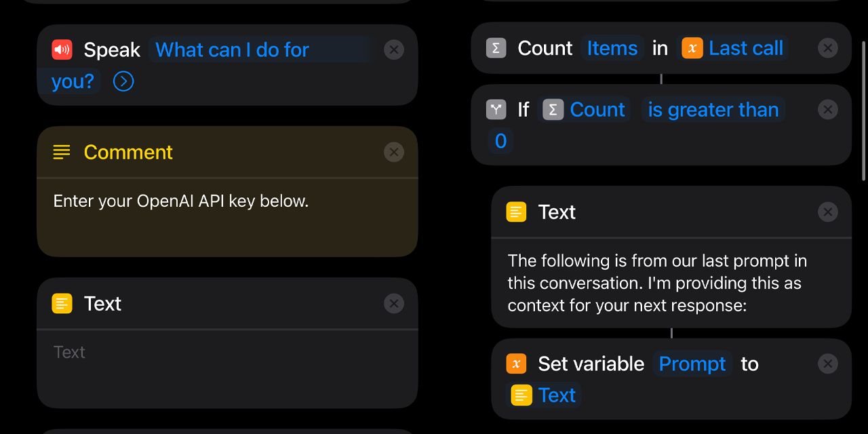Remove the Comment action with its X button
The height and width of the screenshot is (434, 868).
point(394,152)
